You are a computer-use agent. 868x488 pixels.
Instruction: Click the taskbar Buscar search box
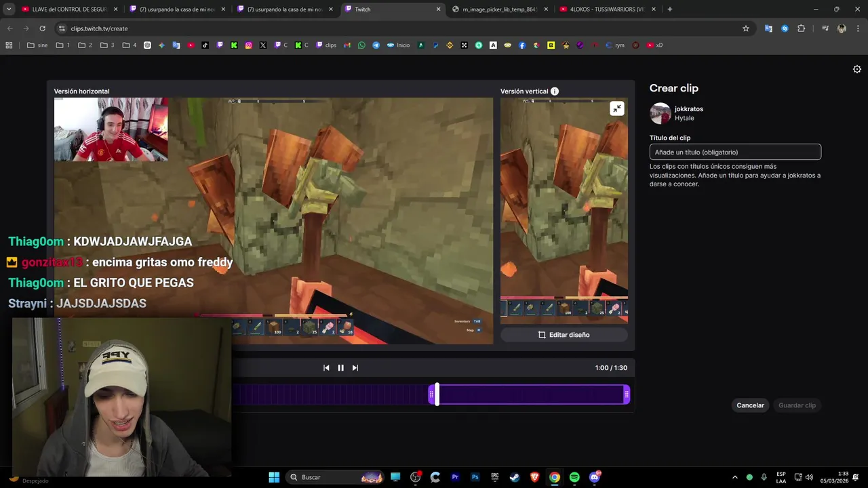click(x=336, y=477)
